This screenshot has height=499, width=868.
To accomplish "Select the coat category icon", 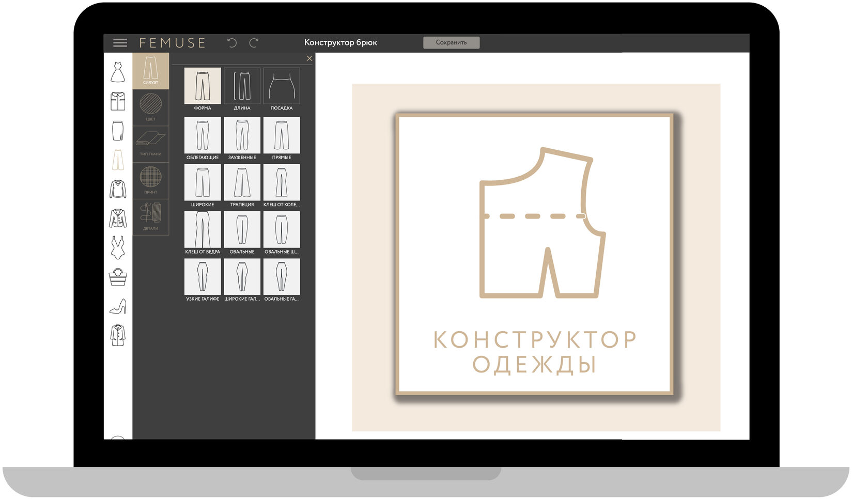I will tap(118, 335).
